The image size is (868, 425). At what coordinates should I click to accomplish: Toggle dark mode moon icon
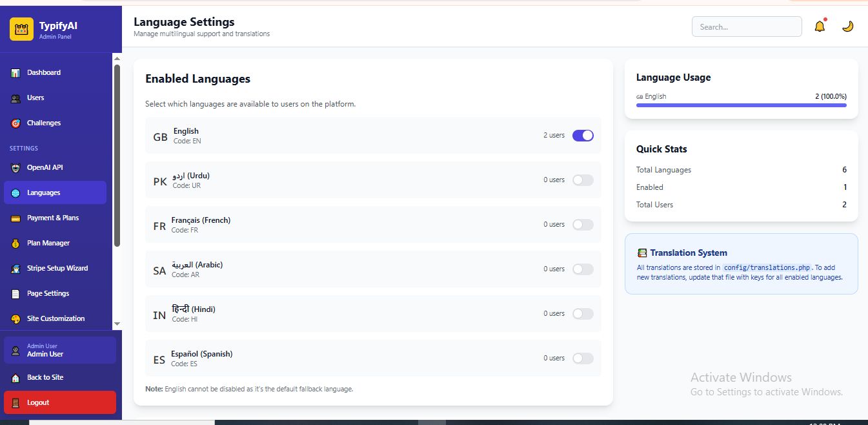pos(847,26)
